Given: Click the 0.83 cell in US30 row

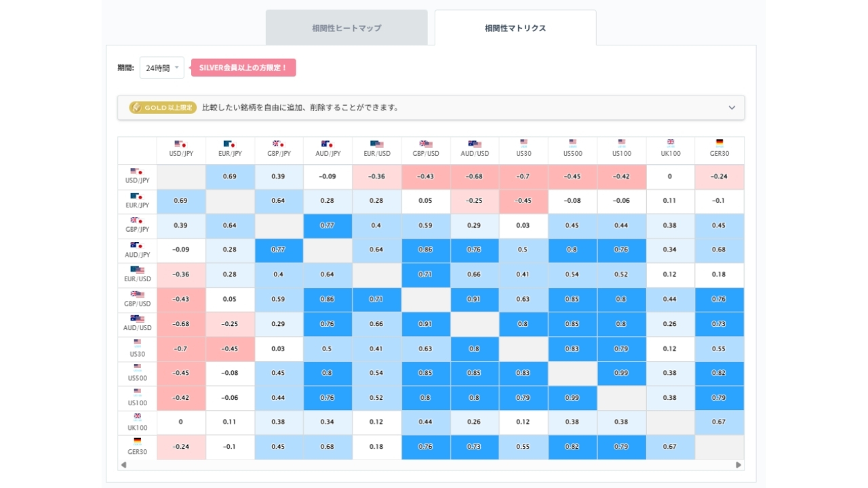Looking at the screenshot, I should pyautogui.click(x=572, y=349).
